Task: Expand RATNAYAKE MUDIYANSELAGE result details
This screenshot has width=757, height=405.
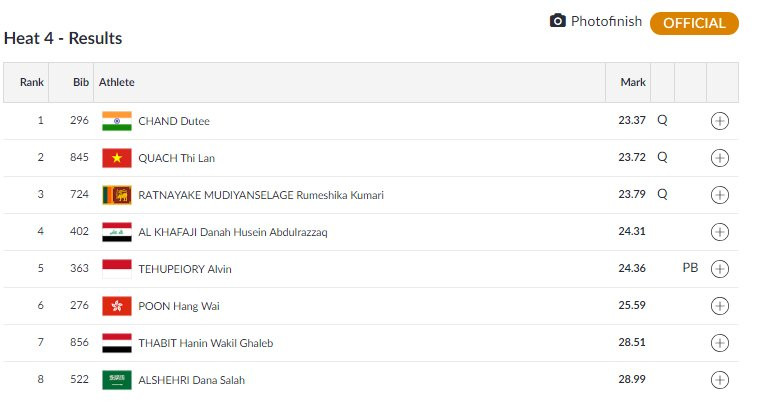Action: [x=720, y=195]
